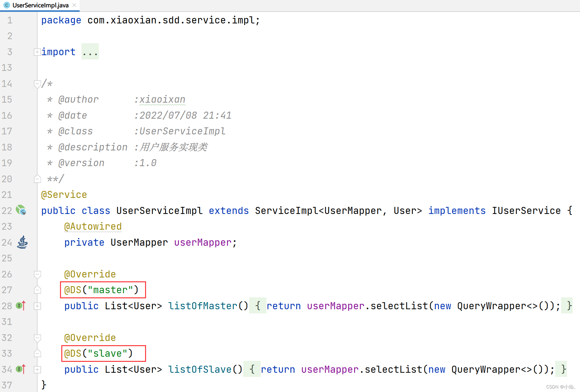
Task: Click the package name com.xiaoxian.sdd.service.impl
Action: (x=171, y=20)
